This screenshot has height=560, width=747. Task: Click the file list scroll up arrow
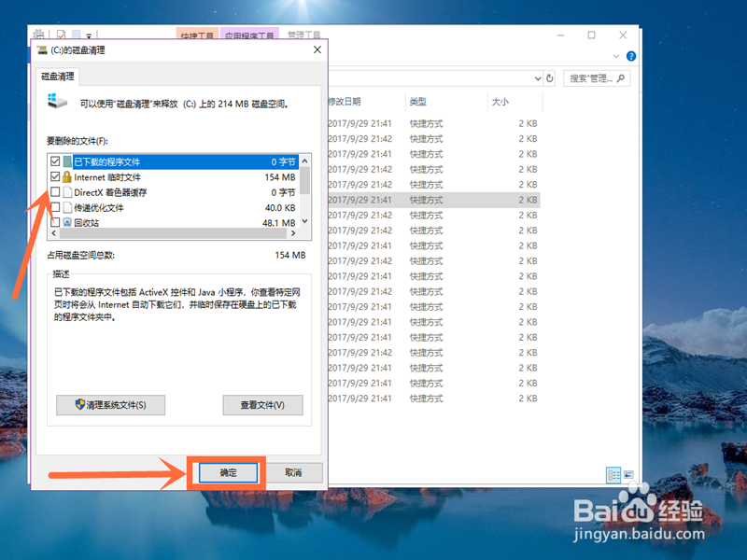point(305,161)
